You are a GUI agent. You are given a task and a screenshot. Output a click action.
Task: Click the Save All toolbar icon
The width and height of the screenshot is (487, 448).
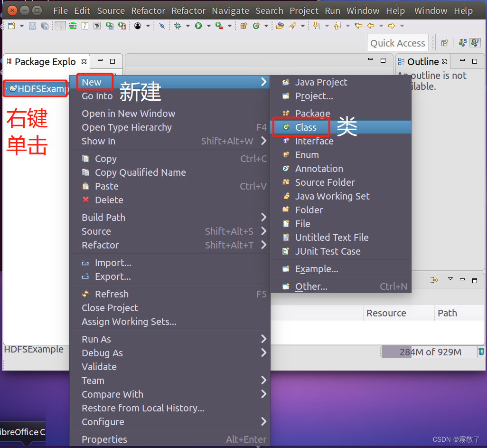pos(45,26)
